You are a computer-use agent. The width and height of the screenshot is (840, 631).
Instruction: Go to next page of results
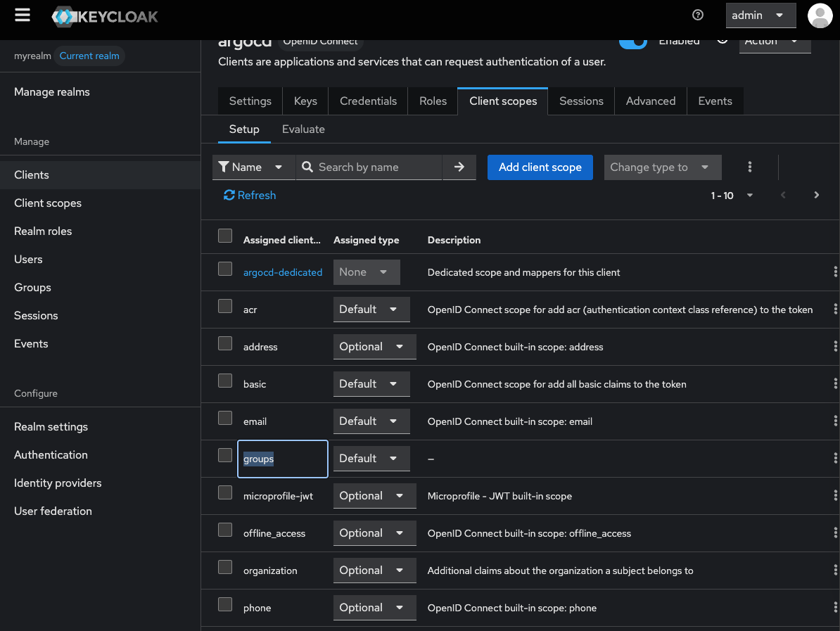pos(816,195)
